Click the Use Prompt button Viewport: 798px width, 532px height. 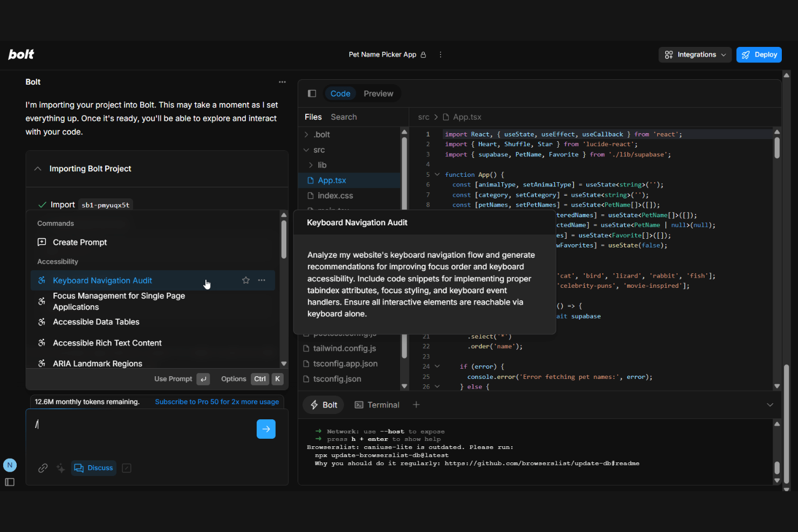(182, 379)
